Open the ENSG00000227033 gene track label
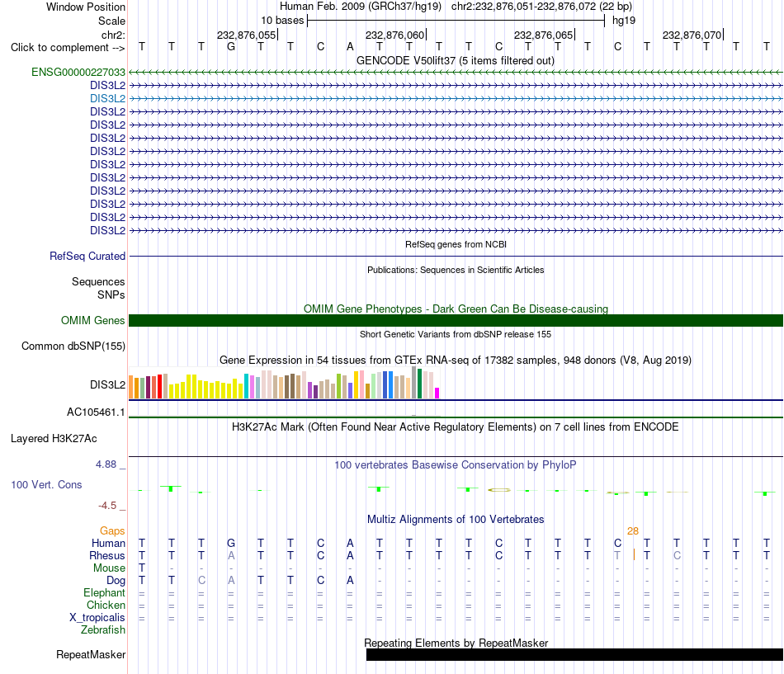The width and height of the screenshot is (784, 674). tap(78, 72)
